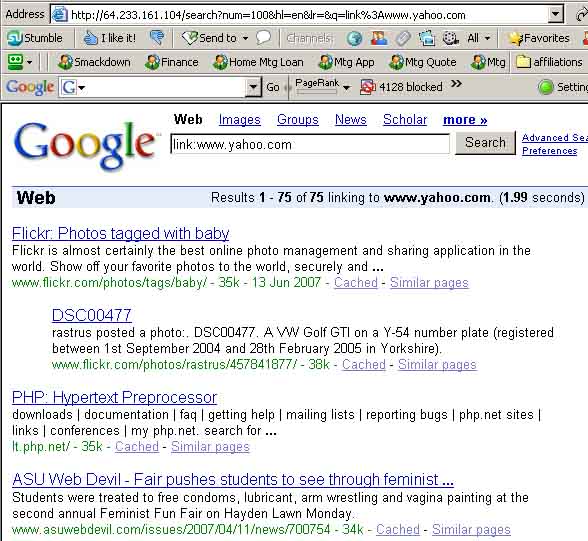Expand the Send to dropdown arrow
Viewport: 588px width, 541px height.
pyautogui.click(x=245, y=38)
